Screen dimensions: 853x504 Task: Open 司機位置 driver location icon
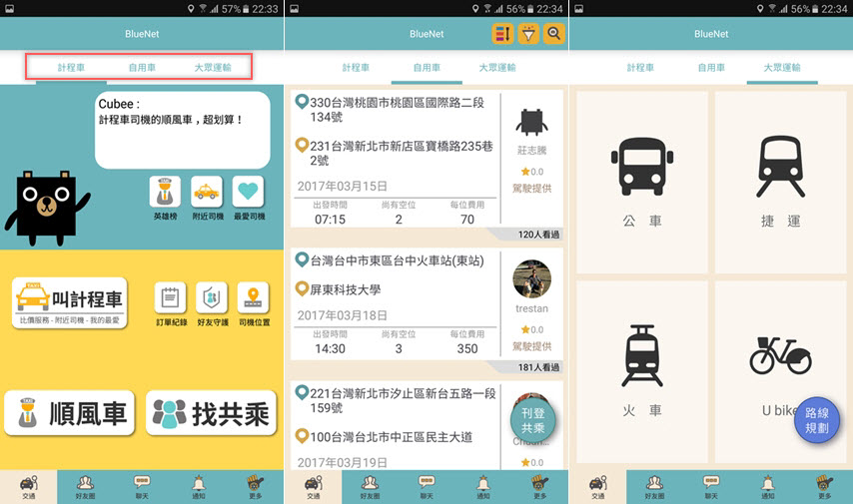tap(254, 297)
